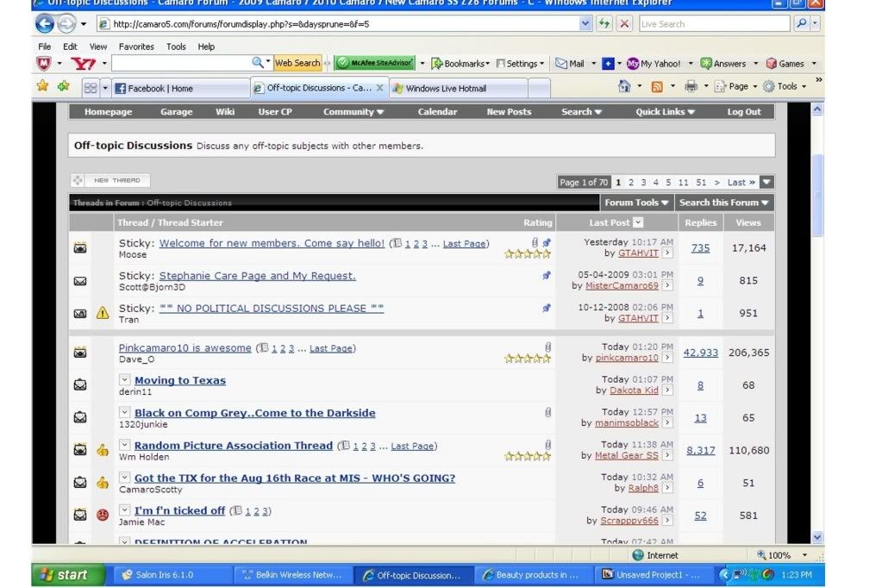Open the Favorites menu in menu bar
This screenshot has width=882, height=588.
[136, 47]
